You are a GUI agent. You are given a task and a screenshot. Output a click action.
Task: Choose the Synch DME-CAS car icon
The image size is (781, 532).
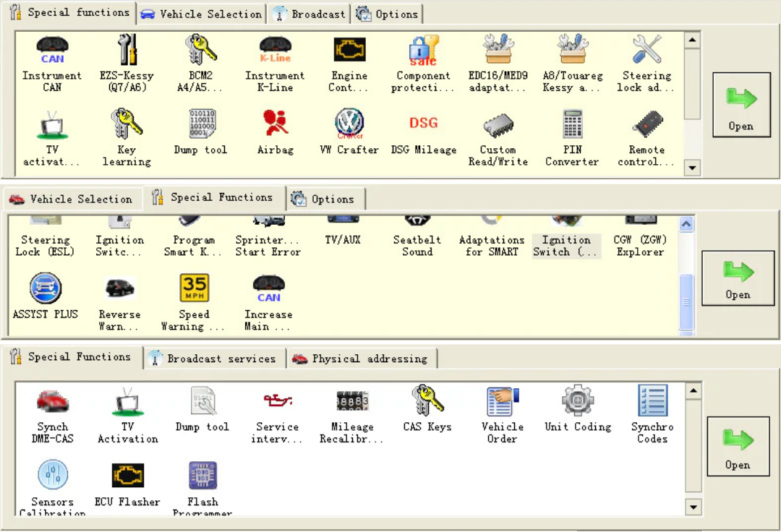52,401
